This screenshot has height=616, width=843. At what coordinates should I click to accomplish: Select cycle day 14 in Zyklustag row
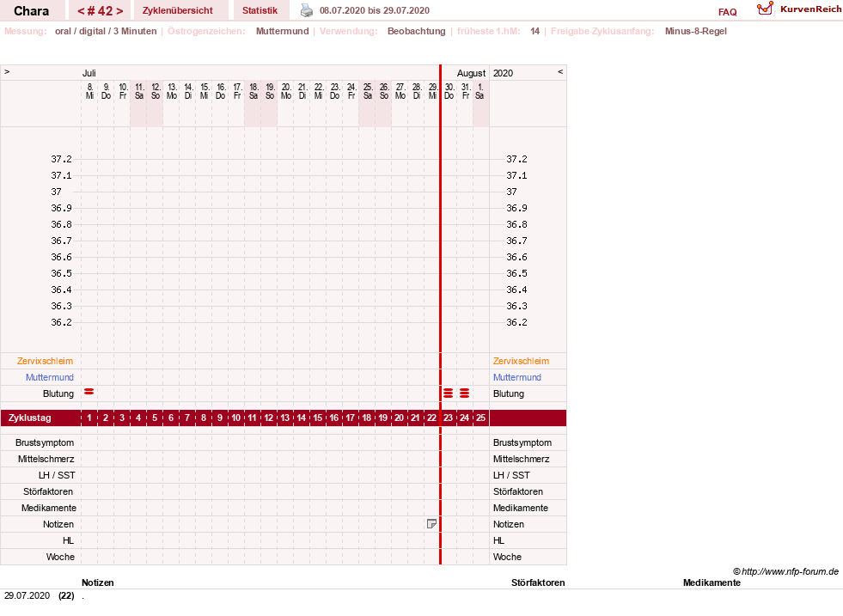pyautogui.click(x=301, y=418)
